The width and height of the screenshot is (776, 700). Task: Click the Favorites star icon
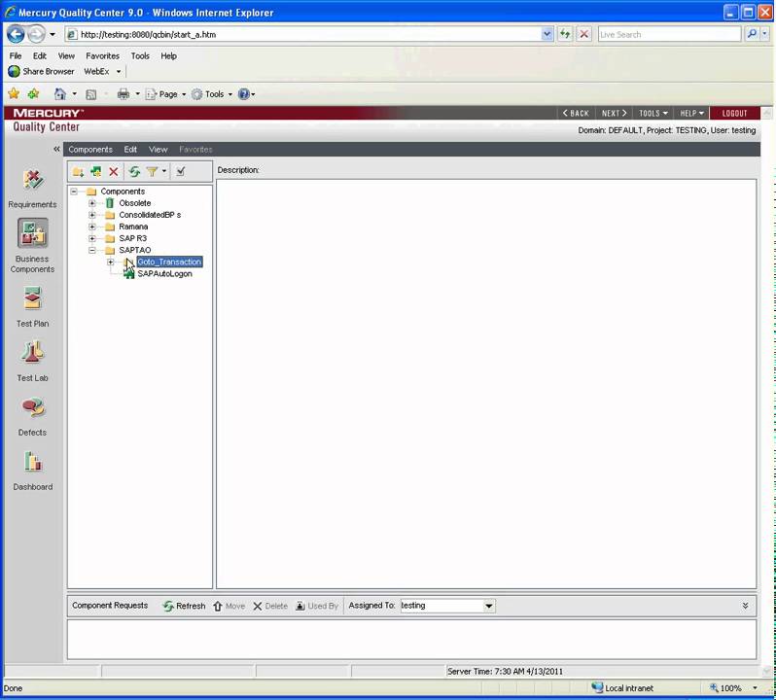tap(14, 93)
